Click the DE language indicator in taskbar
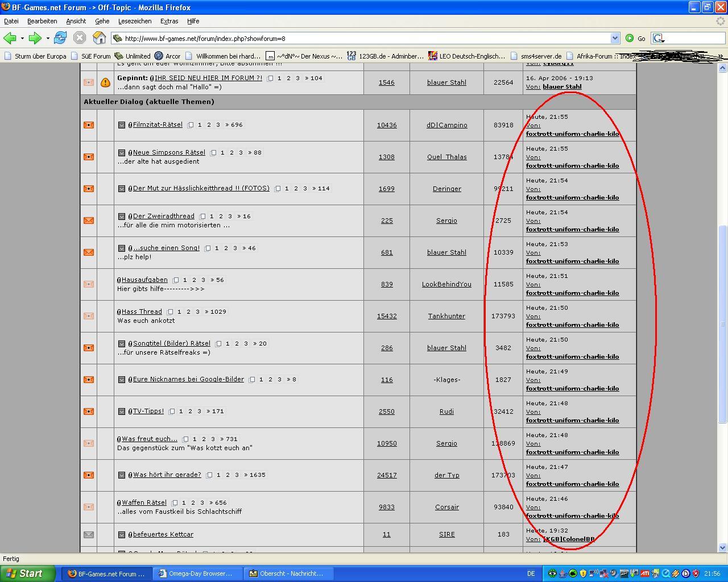 pyautogui.click(x=531, y=573)
